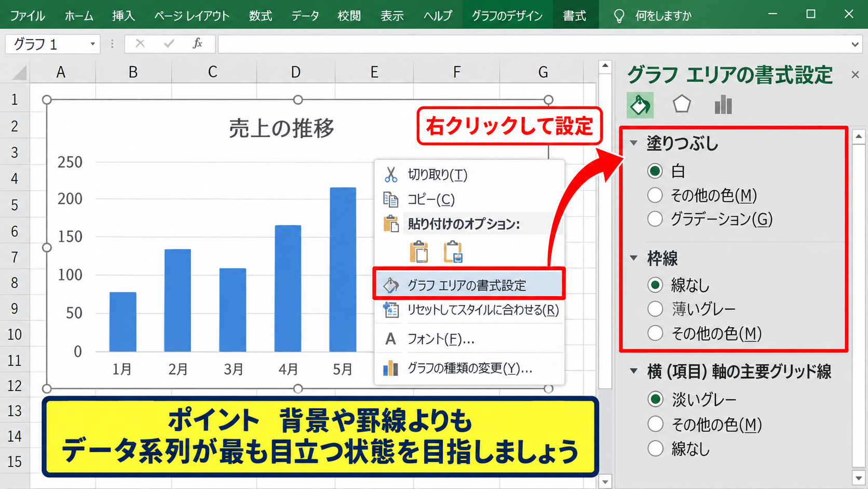Open the 書式 ribbon tab
This screenshot has height=489, width=868.
click(x=575, y=16)
